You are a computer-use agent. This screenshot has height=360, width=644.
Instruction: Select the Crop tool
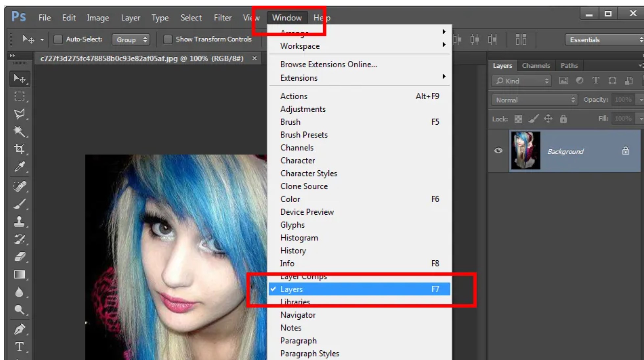19,149
